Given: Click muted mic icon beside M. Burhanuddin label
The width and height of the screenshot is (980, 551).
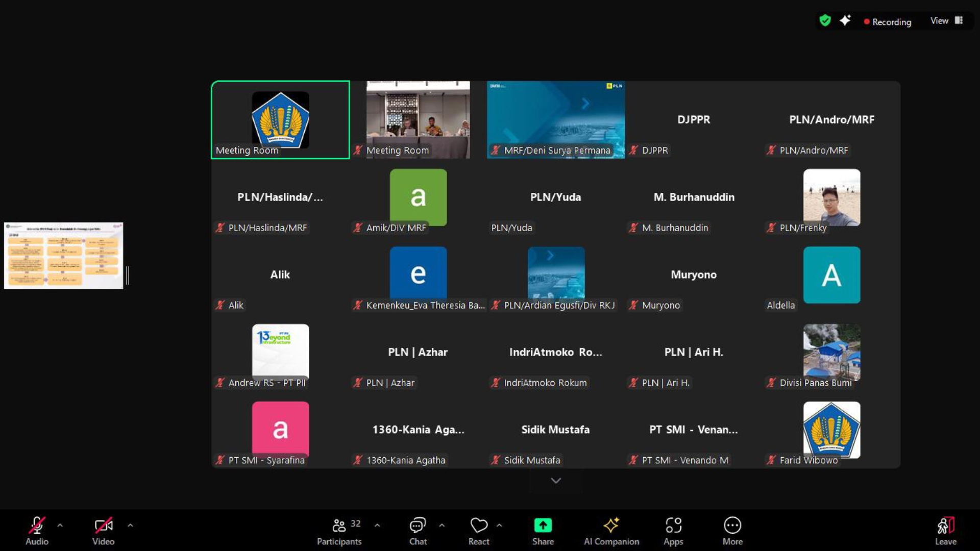Looking at the screenshot, I should point(633,228).
